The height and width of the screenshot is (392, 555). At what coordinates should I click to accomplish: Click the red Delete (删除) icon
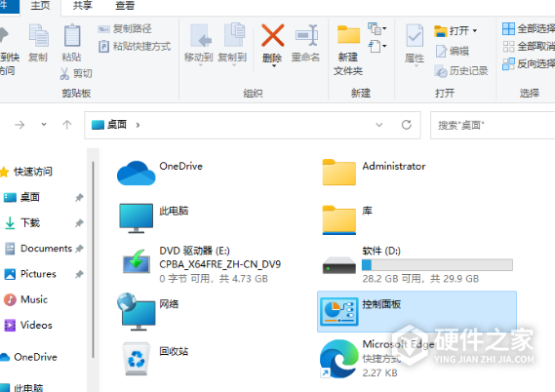point(272,35)
